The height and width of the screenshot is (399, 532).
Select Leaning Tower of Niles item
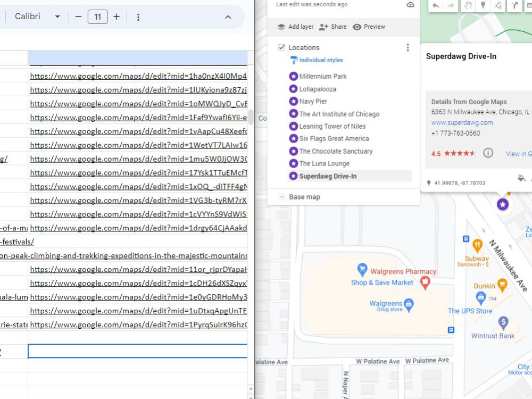coord(332,126)
